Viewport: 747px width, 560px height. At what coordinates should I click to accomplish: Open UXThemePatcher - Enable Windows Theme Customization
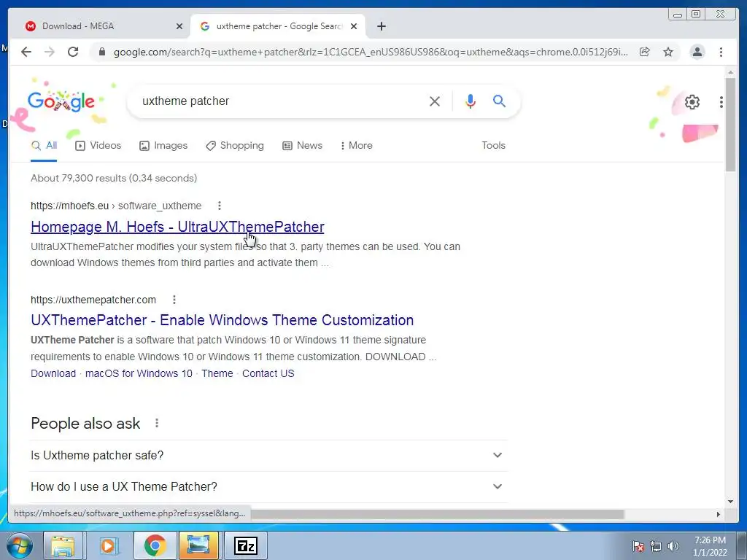coord(222,320)
